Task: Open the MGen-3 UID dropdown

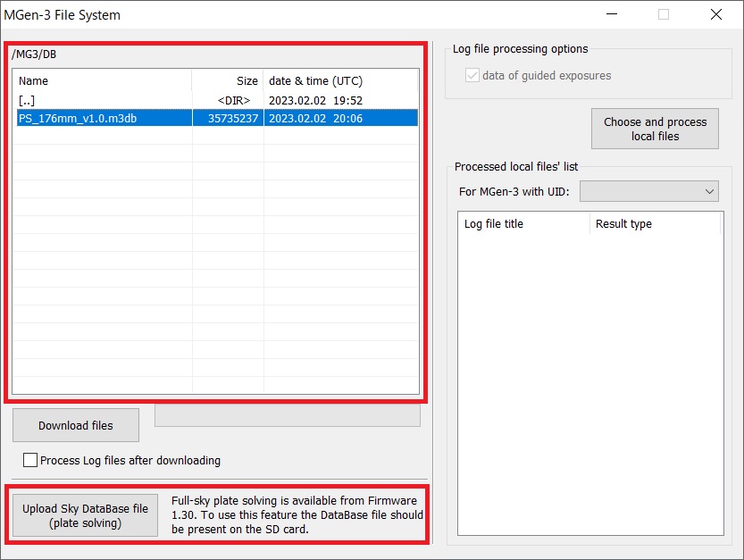Action: (x=648, y=191)
